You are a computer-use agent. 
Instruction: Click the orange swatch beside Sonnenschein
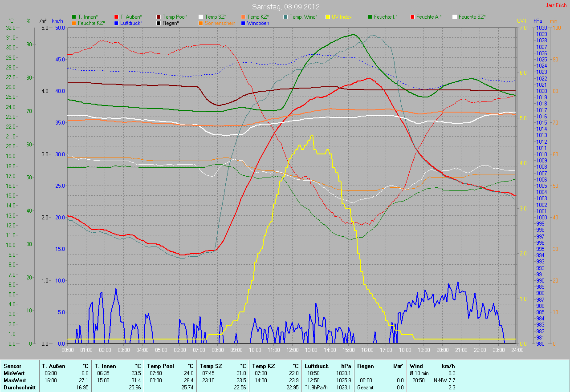[201, 23]
